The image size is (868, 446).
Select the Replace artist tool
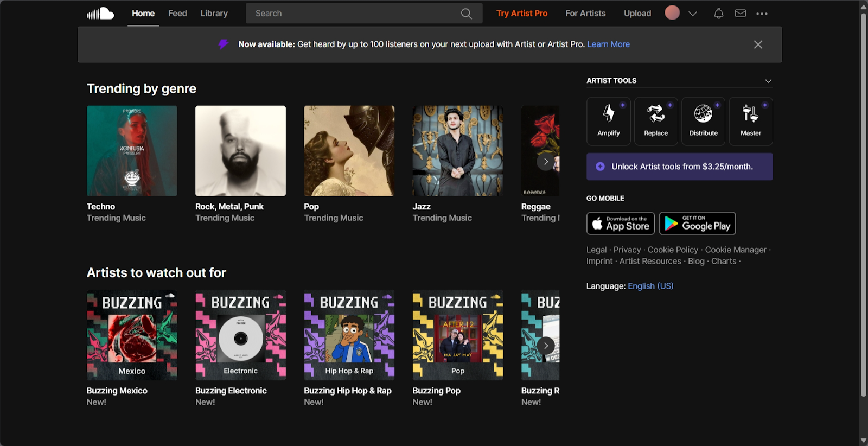click(x=656, y=121)
